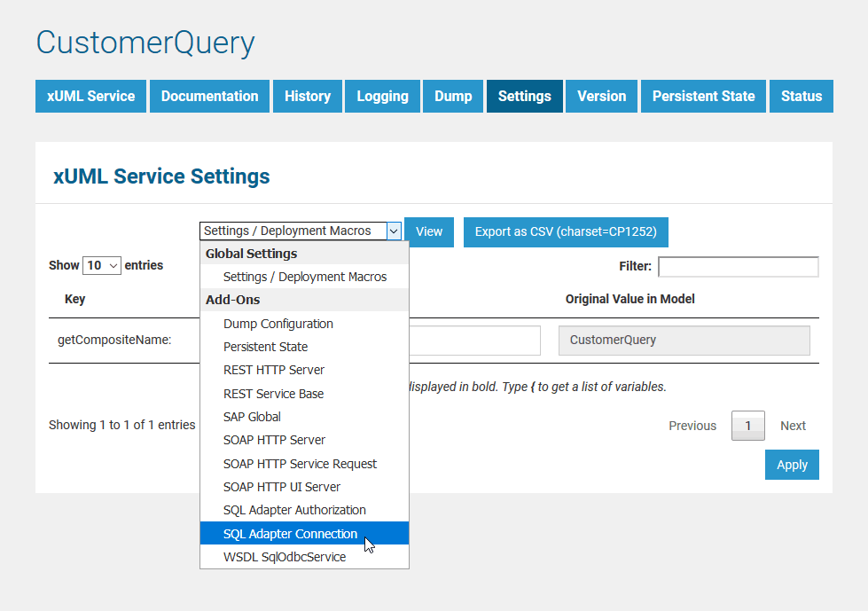The image size is (868, 611).
Task: Select REST HTTP Server option
Action: 273,370
